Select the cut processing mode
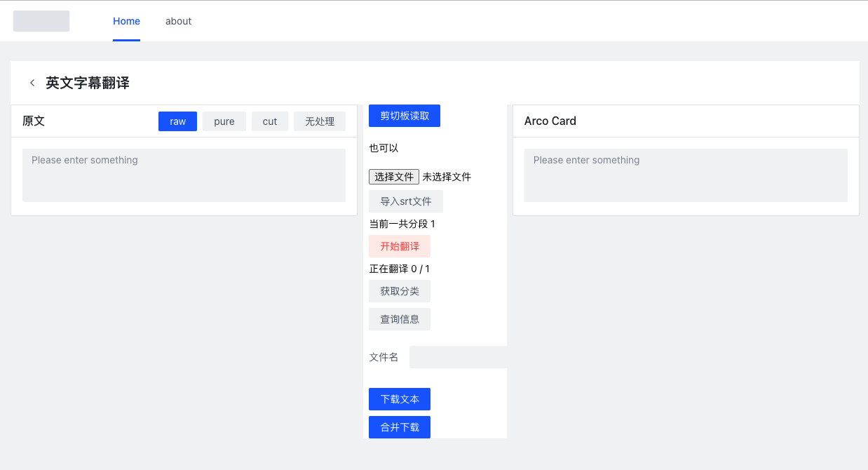Screen dimensions: 868x470 [x=270, y=121]
